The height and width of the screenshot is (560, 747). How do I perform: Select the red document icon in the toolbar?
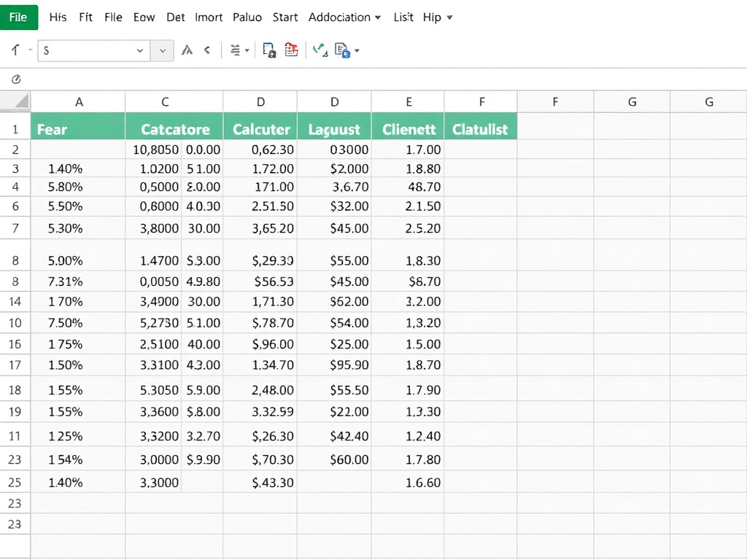click(x=290, y=50)
